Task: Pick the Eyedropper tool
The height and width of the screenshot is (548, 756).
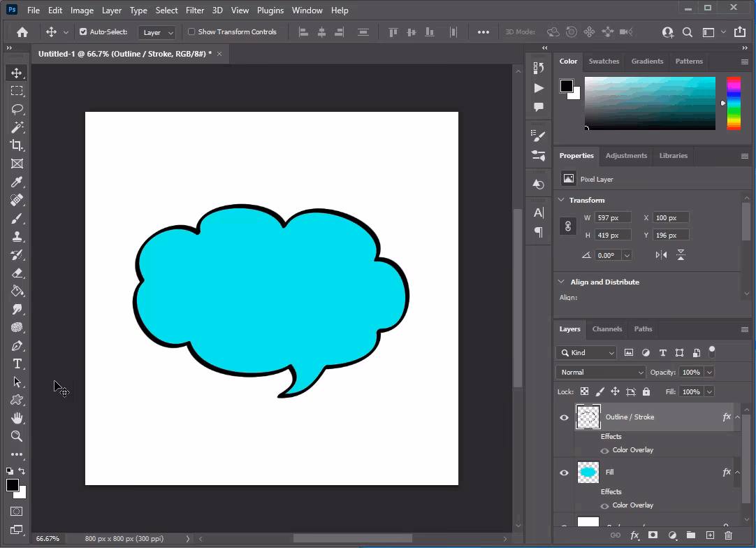Action: click(17, 182)
